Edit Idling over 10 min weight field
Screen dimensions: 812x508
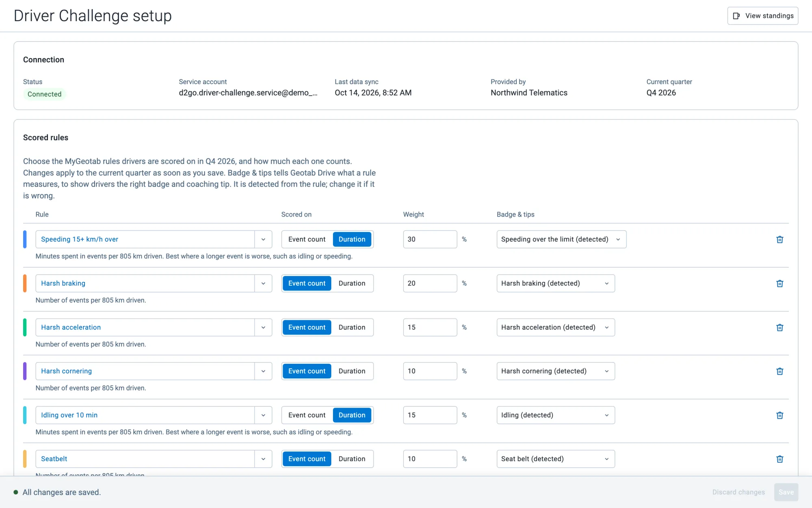pos(430,415)
